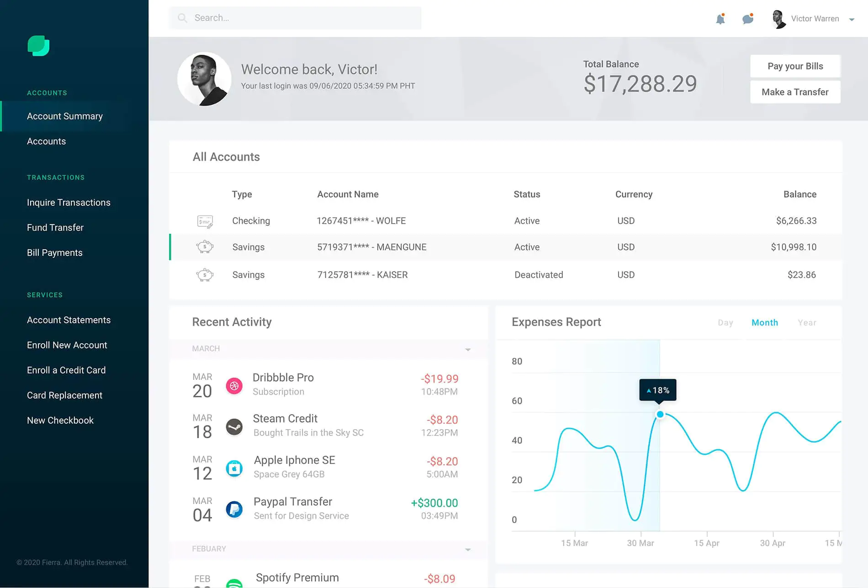Click the Paypal Transfer transaction icon

point(234,509)
